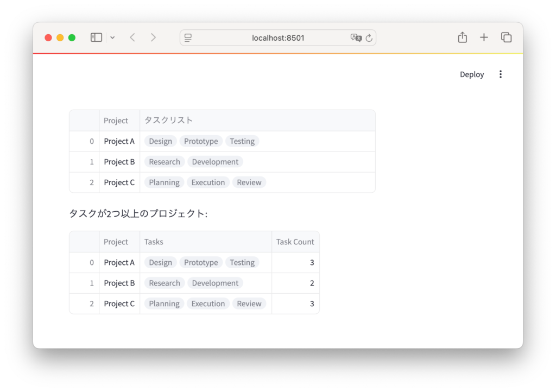This screenshot has width=556, height=392.
Task: Click the page reader icon in address bar
Action: point(188,38)
